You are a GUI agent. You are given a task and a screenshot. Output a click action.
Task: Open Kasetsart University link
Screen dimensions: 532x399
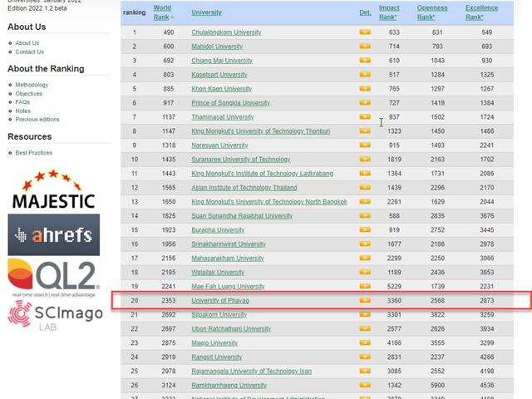click(x=219, y=75)
